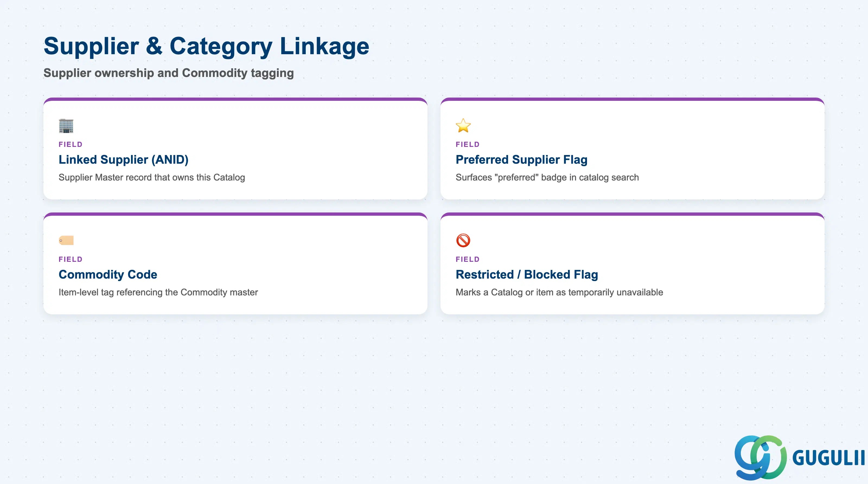Click FIELD label above Linked Supplier
This screenshot has height=484, width=868.
pyautogui.click(x=71, y=144)
